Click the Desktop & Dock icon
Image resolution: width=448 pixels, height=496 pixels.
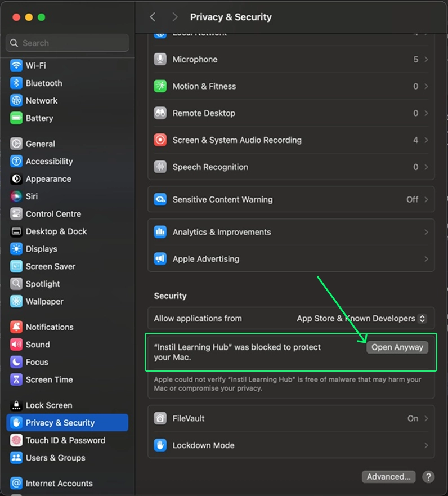pyautogui.click(x=16, y=231)
